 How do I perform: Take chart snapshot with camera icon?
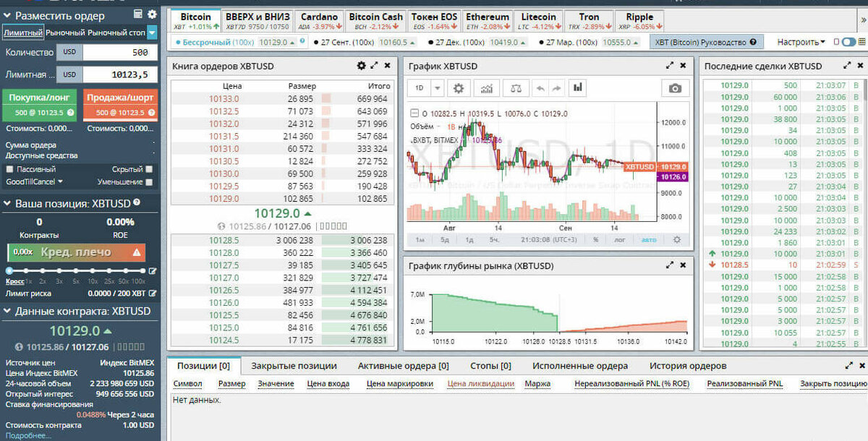coord(675,88)
